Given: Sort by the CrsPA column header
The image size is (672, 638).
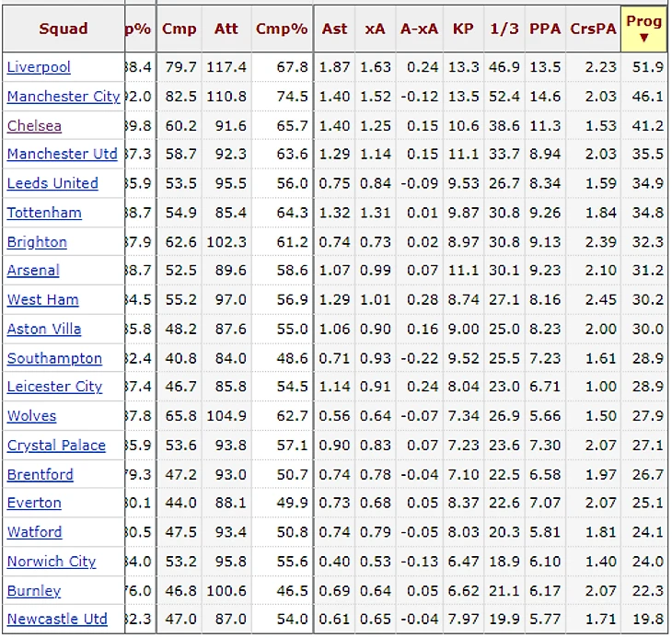Looking at the screenshot, I should tap(593, 29).
